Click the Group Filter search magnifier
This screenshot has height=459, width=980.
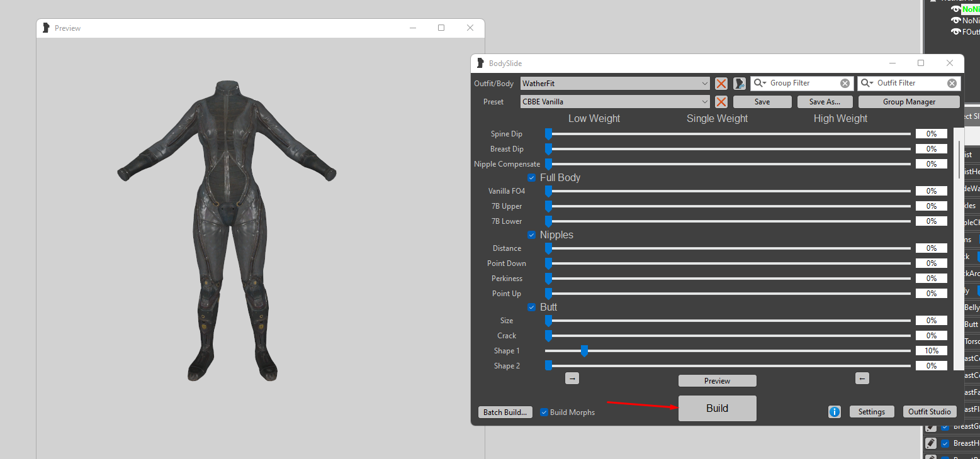coord(760,83)
